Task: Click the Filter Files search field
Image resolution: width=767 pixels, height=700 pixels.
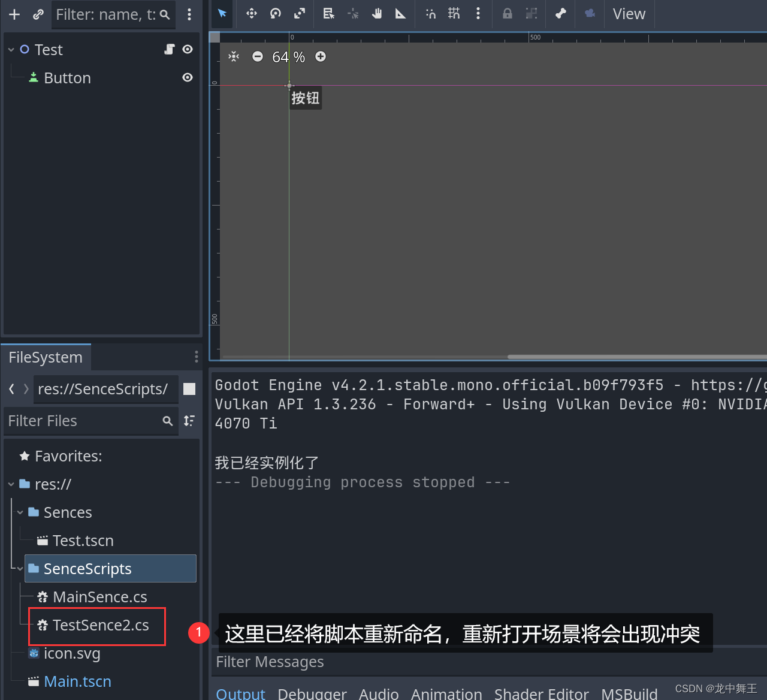Action: tap(91, 421)
